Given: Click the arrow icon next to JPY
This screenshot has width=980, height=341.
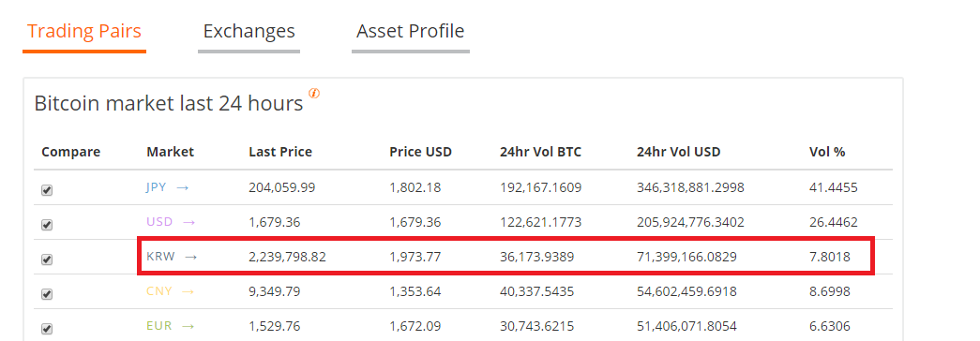Looking at the screenshot, I should pos(183,186).
